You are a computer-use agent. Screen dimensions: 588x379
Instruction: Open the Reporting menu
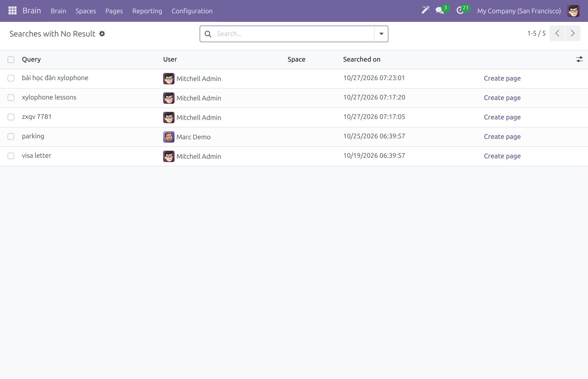[x=147, y=11]
